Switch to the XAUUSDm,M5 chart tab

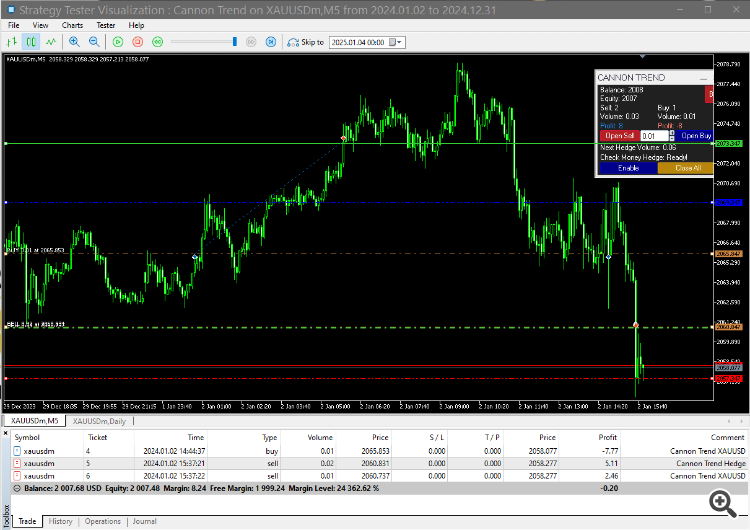click(34, 421)
